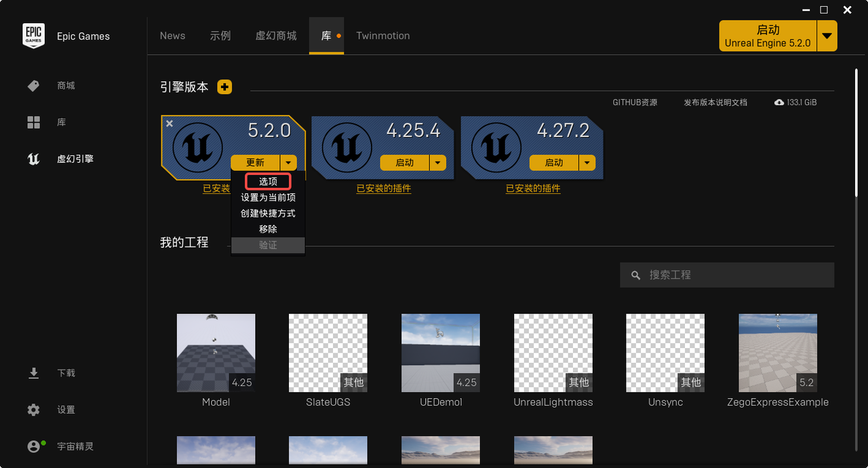Viewport: 868px width, 468px height.
Task: Click the 4.27.2 version number
Action: point(564,130)
